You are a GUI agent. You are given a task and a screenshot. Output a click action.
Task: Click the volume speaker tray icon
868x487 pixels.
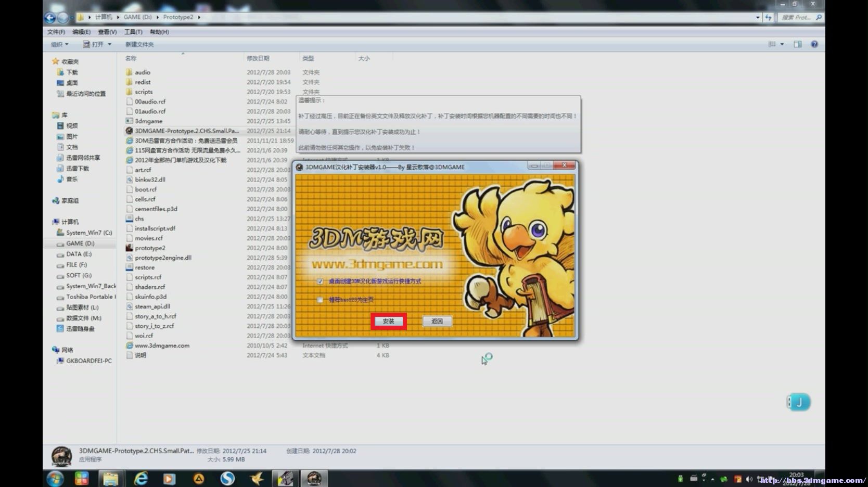(749, 479)
